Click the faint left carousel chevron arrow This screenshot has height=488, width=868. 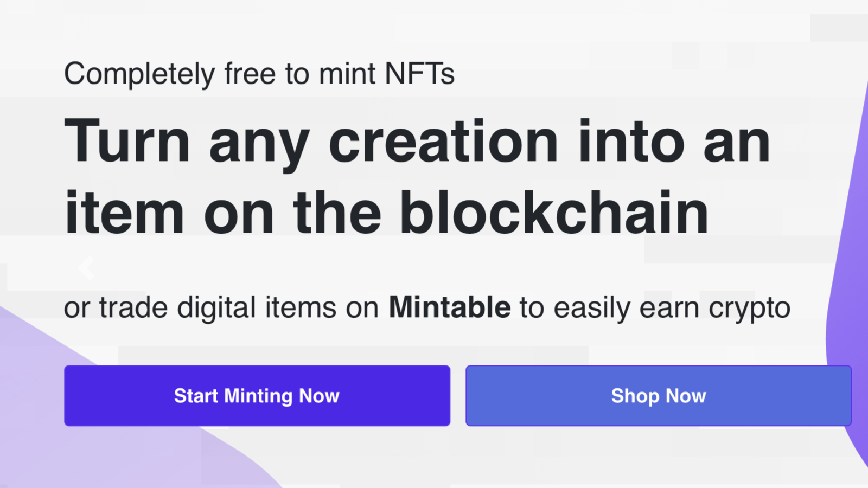click(x=86, y=268)
